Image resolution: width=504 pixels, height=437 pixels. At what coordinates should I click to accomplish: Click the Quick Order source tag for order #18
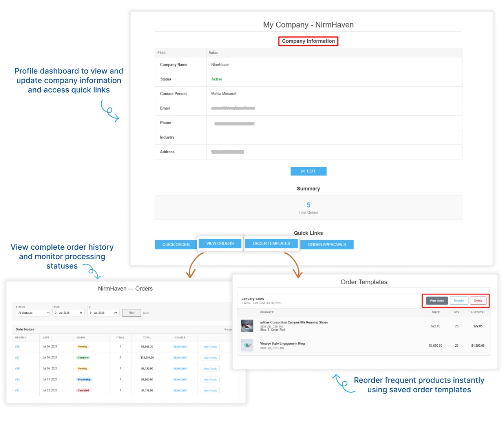tap(180, 347)
